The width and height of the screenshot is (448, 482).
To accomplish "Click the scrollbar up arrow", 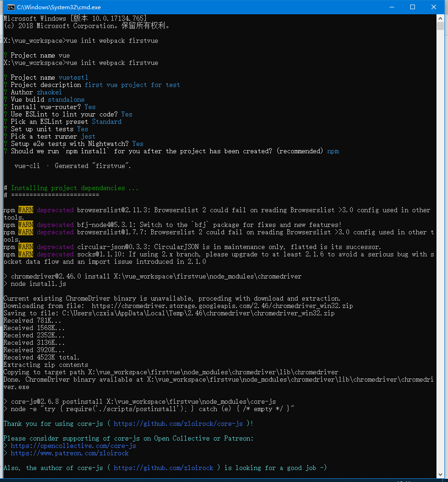I will [x=440, y=18].
